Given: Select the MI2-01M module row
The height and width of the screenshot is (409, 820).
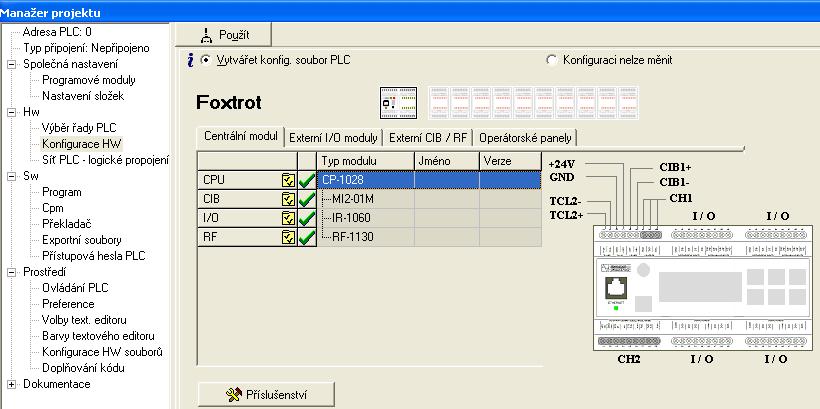Looking at the screenshot, I should point(429,199).
